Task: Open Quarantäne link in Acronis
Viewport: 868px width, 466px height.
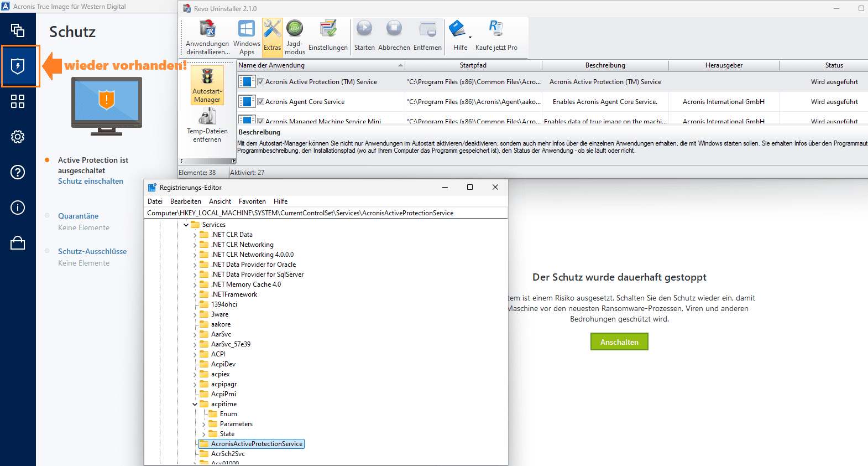Action: [x=79, y=216]
